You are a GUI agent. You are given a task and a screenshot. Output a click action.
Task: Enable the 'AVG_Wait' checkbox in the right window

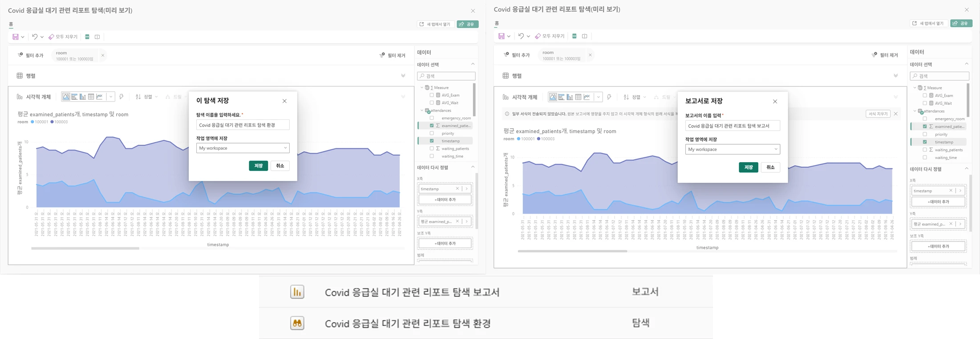925,103
